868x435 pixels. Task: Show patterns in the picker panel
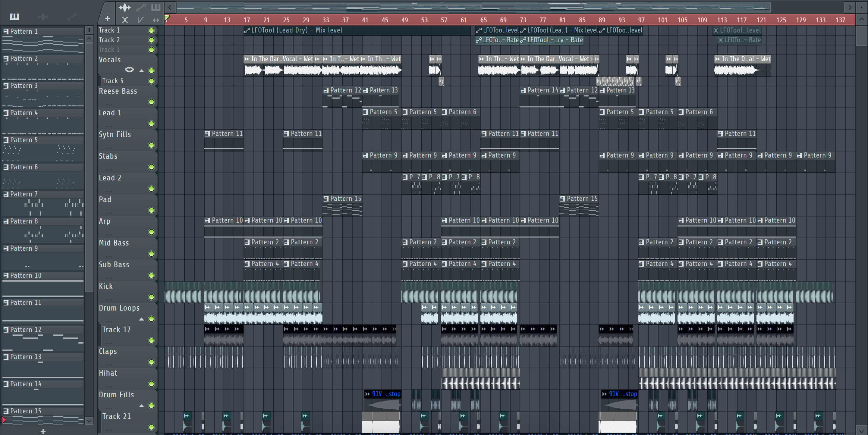point(14,17)
